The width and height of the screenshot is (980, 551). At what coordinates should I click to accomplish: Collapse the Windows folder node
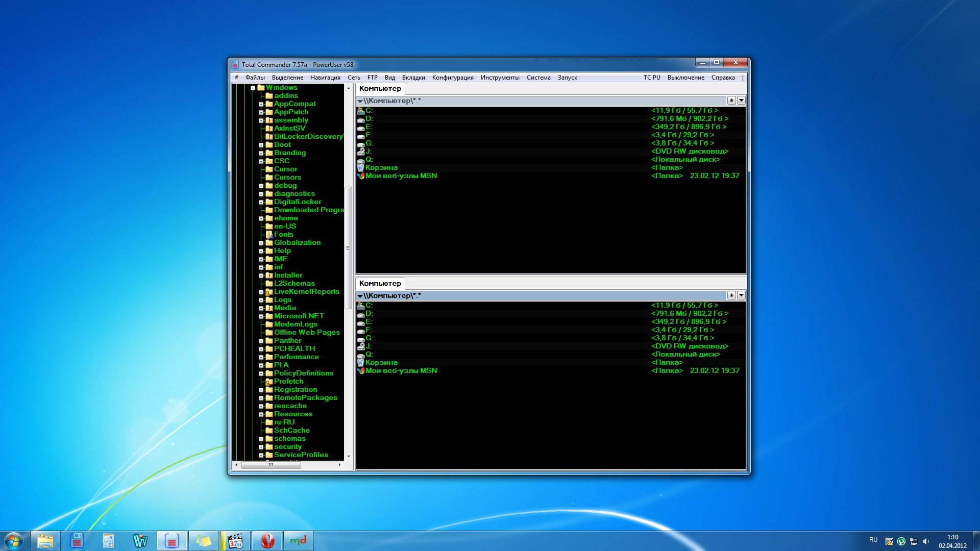pyautogui.click(x=253, y=88)
